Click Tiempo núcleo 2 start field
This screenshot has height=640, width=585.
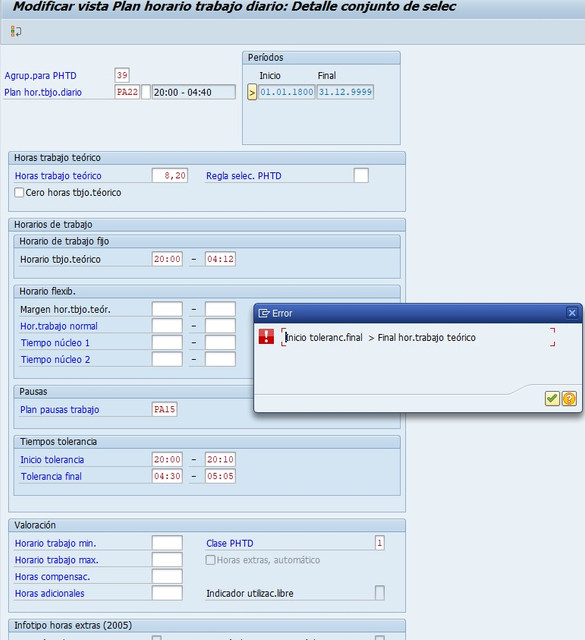coord(167,359)
